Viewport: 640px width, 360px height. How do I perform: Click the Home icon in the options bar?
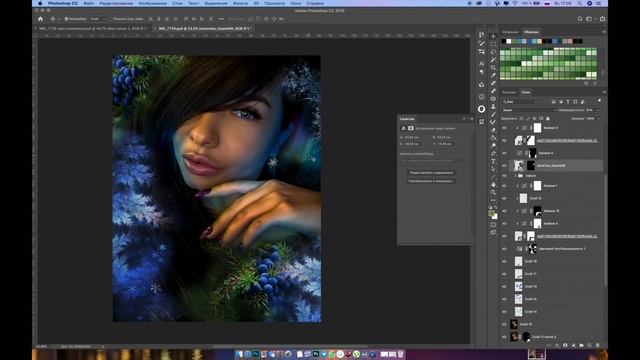40,19
